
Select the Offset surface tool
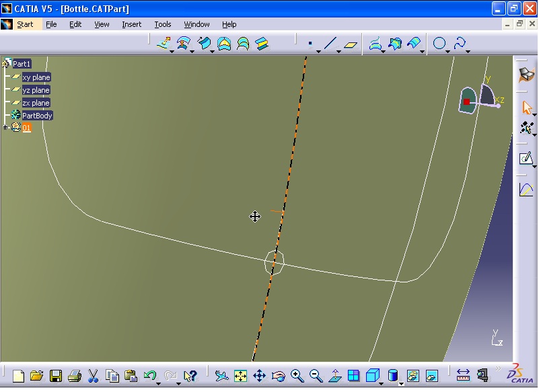tap(184, 44)
